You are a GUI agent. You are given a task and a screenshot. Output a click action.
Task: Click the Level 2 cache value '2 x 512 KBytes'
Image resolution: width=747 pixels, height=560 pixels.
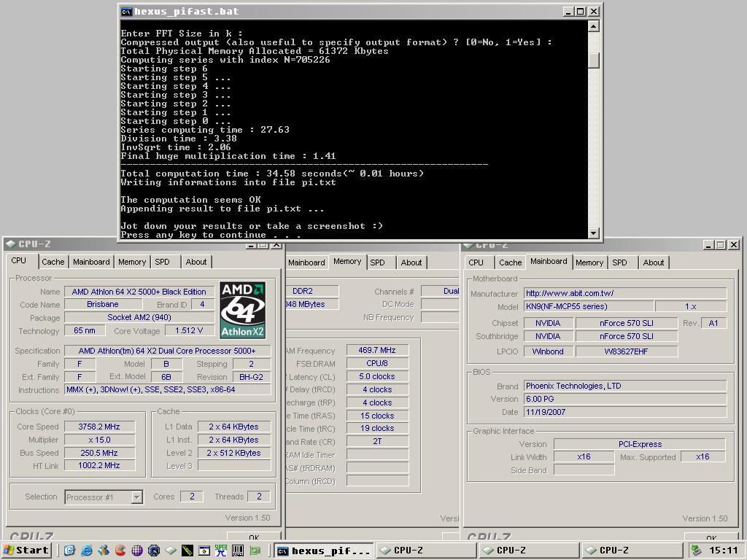click(234, 453)
